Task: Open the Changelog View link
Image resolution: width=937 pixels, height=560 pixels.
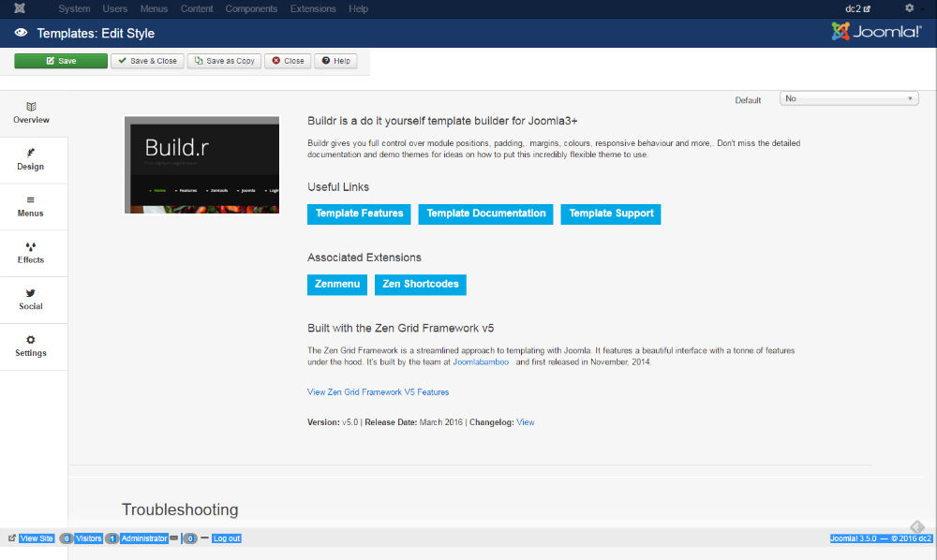Action: point(526,422)
